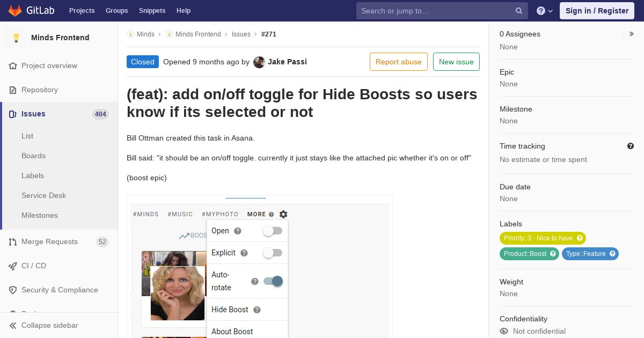This screenshot has height=338, width=644.
Task: Open the Projects menu
Action: coord(82,11)
